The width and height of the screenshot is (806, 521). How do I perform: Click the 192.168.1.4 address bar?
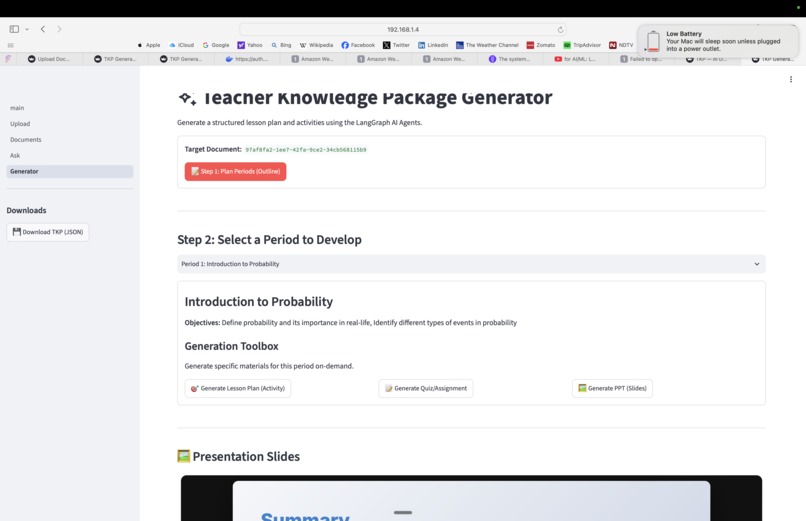(403, 30)
